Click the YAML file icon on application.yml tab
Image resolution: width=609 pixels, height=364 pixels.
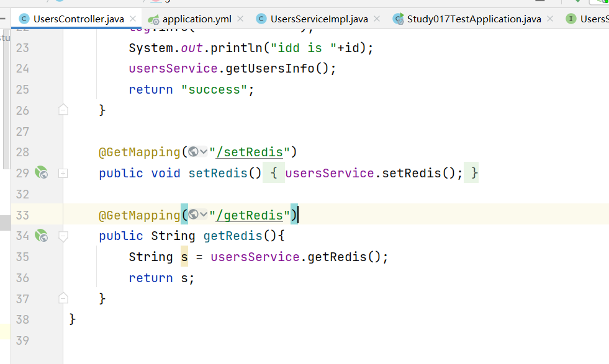[153, 19]
